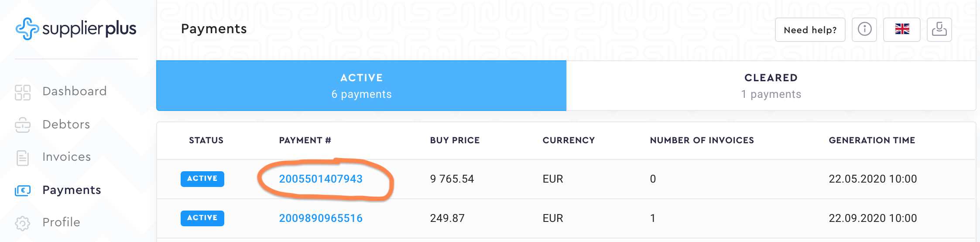
Task: Navigate to Invoices page
Action: [67, 157]
